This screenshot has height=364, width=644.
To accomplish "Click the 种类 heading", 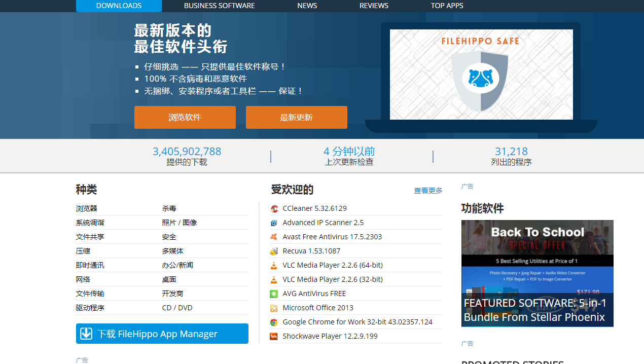I will click(86, 190).
